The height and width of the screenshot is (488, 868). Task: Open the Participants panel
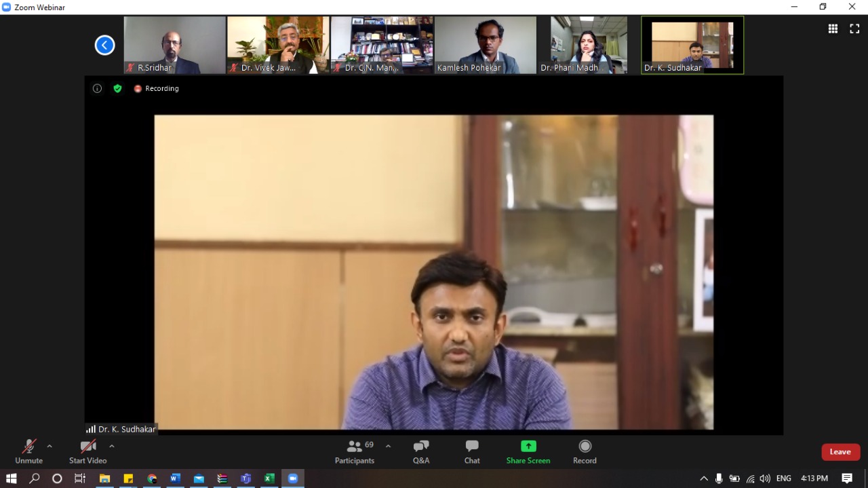click(x=355, y=451)
